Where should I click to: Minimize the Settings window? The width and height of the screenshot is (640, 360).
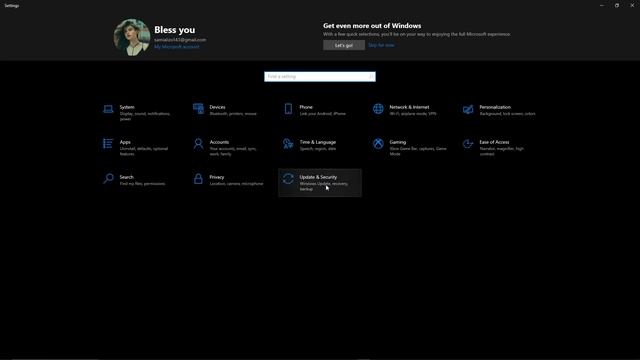(x=602, y=6)
